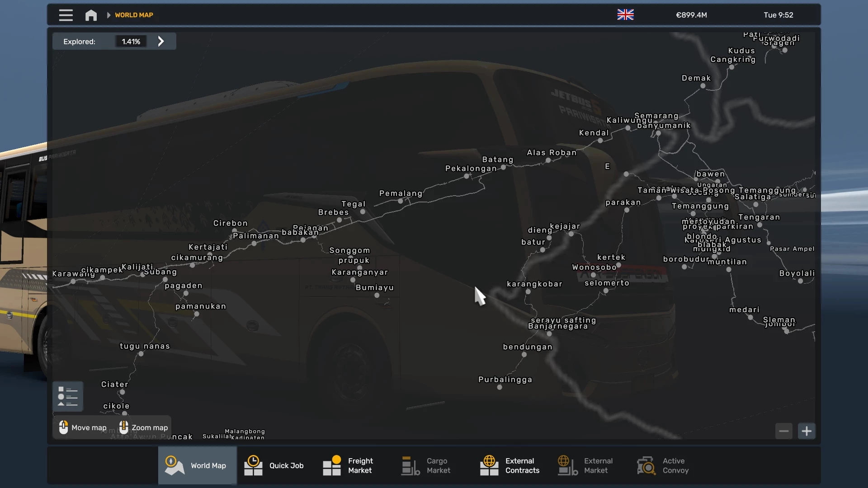This screenshot has width=868, height=488.
Task: Click the €899.4M money balance
Action: point(691,15)
